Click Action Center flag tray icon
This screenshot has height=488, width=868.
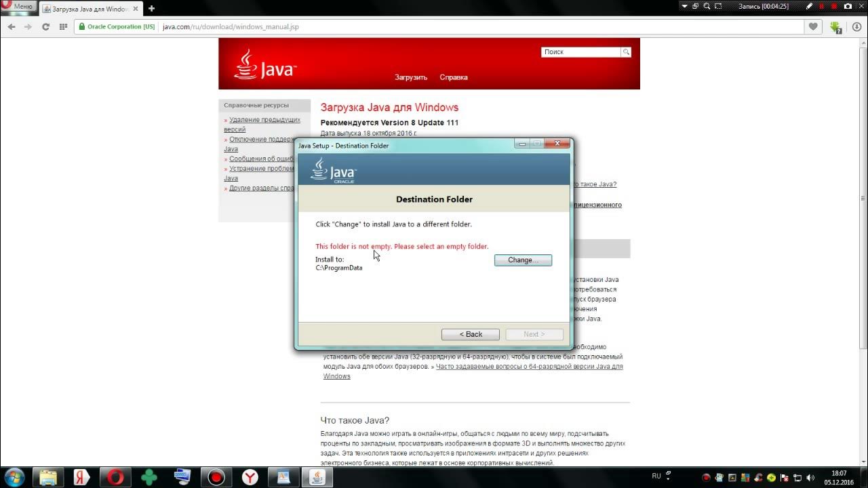(x=785, y=478)
